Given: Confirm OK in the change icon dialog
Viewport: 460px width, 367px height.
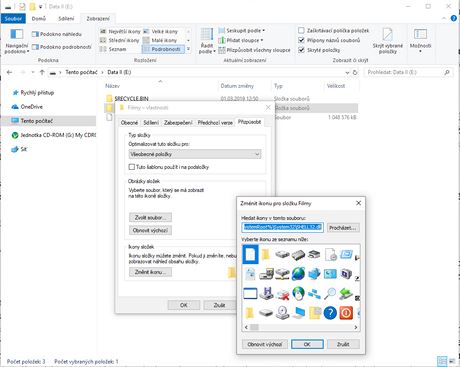Looking at the screenshot, I should [307, 344].
